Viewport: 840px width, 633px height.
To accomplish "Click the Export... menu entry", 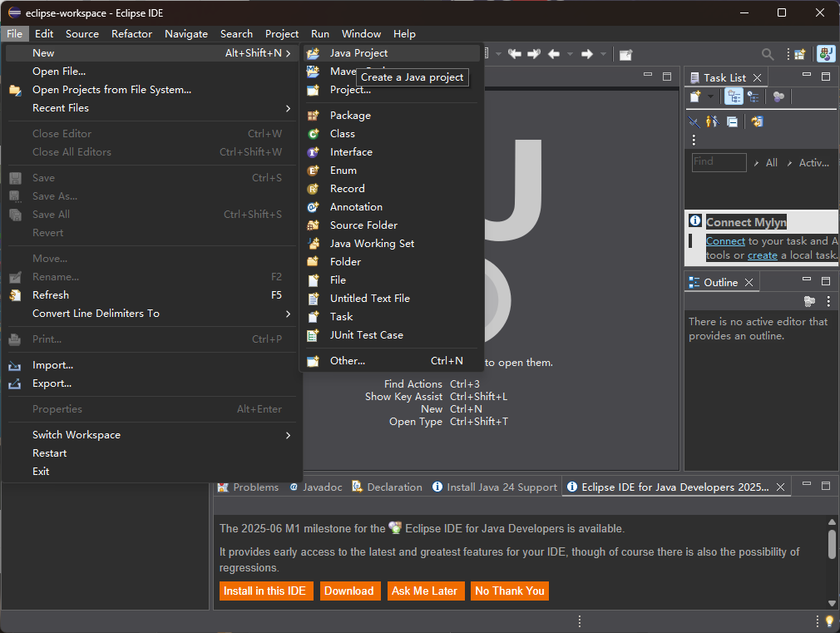I will [151, 383].
